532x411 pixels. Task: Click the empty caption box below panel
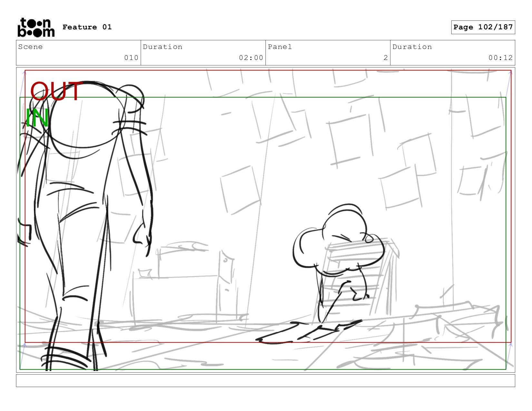[265, 380]
